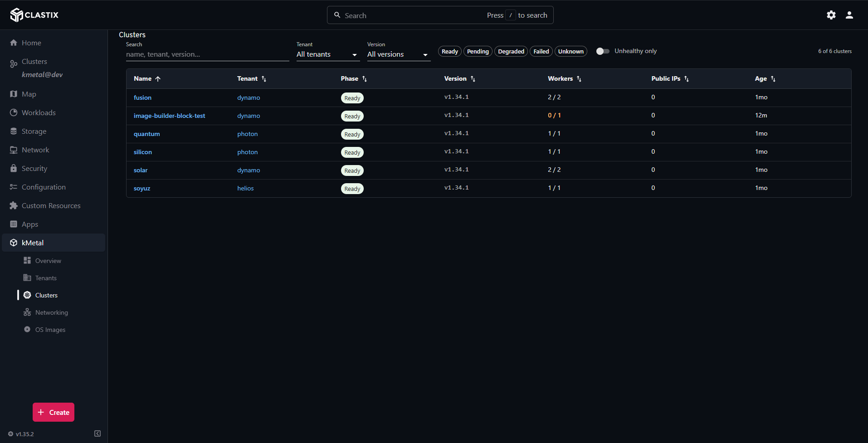Open the fusion cluster link
Viewport: 868px width, 443px height.
tap(142, 97)
